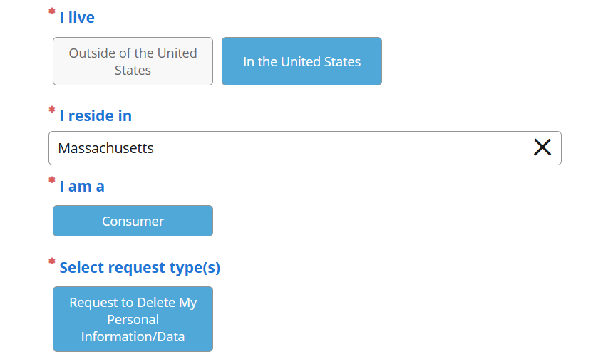Screen dimensions: 593x364
Task: Click the Select request type(s) heading
Action: 140,267
